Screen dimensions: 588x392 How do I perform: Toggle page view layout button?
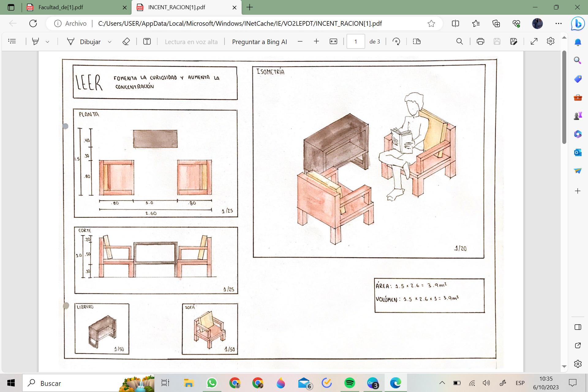(x=417, y=41)
